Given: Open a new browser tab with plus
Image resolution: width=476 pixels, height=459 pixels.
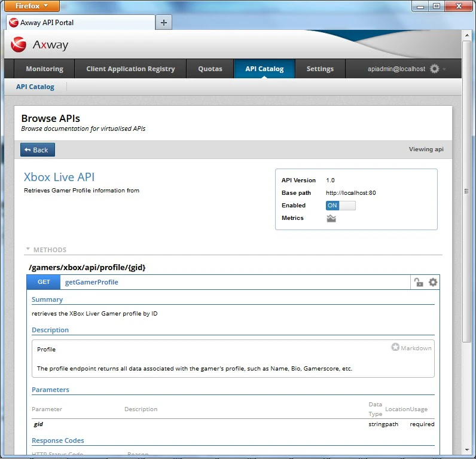Looking at the screenshot, I should tap(164, 23).
